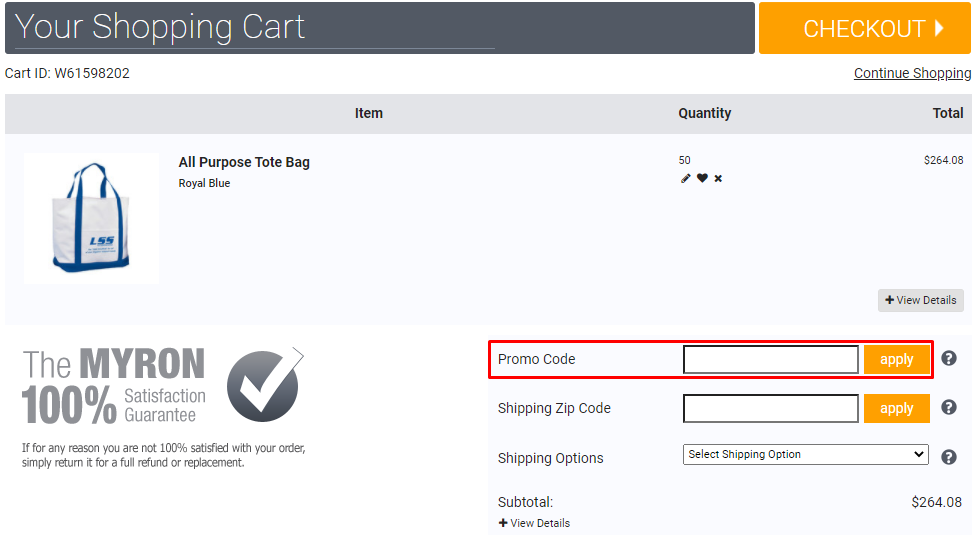Screen dimensions: 976x535
Task: Expand View Details under Subtotal
Action: tap(534, 523)
